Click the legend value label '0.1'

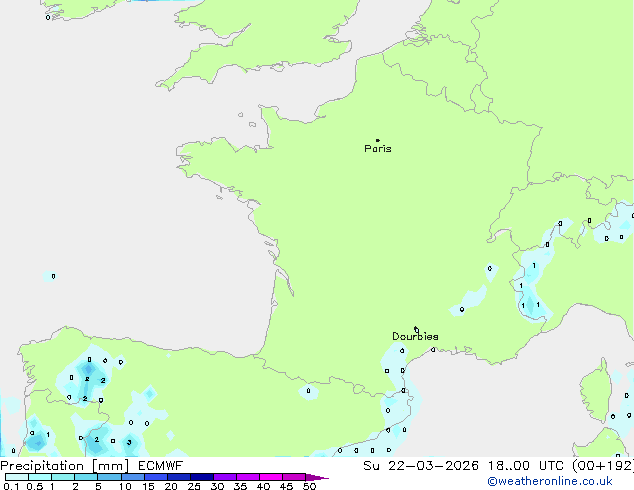[11, 486]
